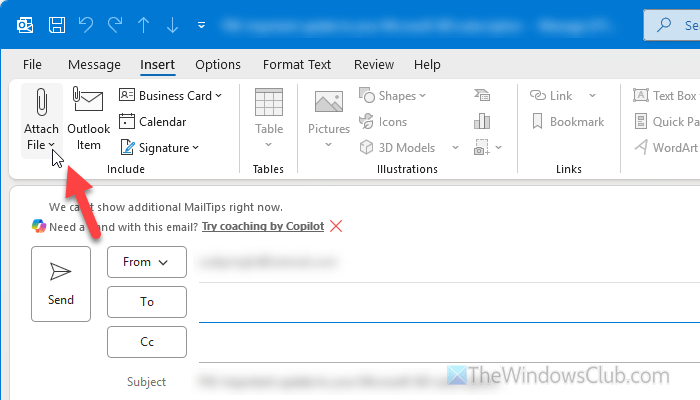Open the Signature dropdown
The height and width of the screenshot is (400, 700).
pyautogui.click(x=159, y=147)
